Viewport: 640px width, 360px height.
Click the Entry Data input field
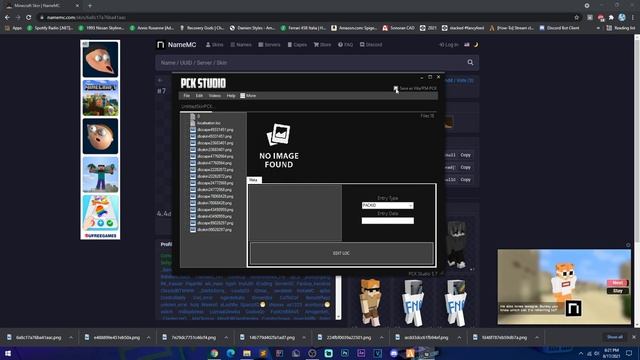(x=387, y=221)
